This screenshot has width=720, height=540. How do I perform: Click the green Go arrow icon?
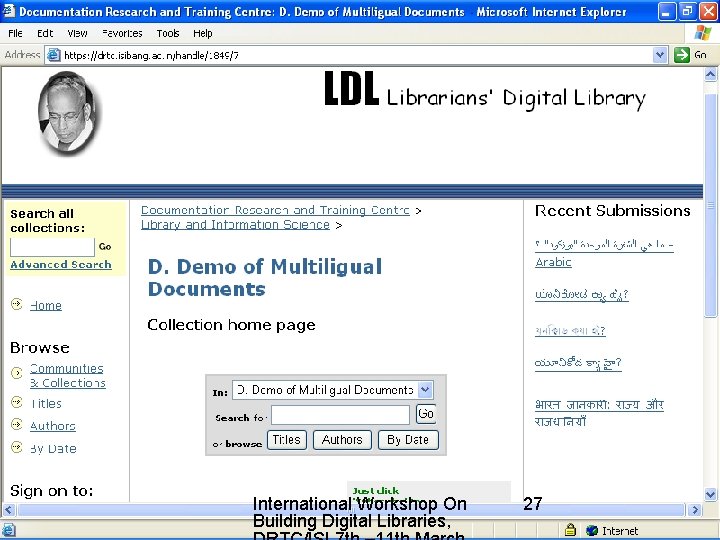click(x=682, y=55)
